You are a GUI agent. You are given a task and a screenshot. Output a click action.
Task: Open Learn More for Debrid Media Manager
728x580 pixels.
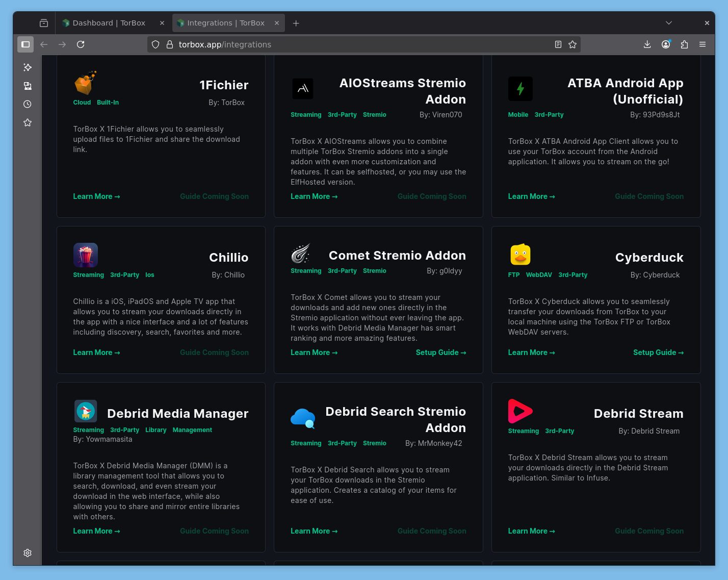tap(96, 531)
